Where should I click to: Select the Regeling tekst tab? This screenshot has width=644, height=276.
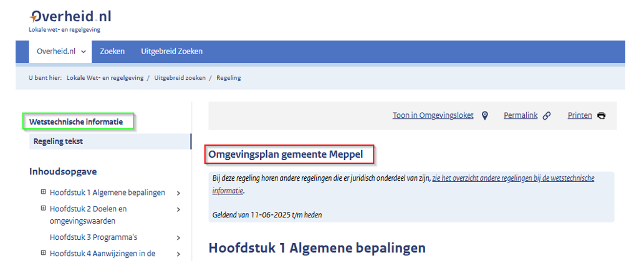coord(58,141)
